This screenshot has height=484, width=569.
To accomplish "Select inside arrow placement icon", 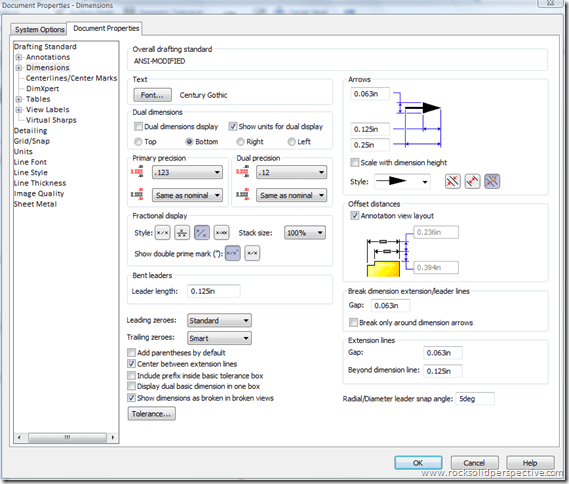I will click(x=472, y=181).
